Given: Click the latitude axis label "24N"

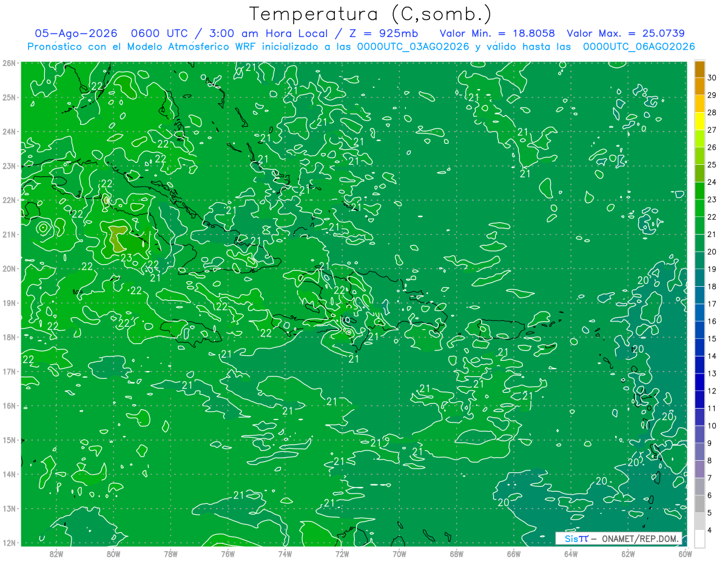Looking at the screenshot, I should tap(9, 132).
